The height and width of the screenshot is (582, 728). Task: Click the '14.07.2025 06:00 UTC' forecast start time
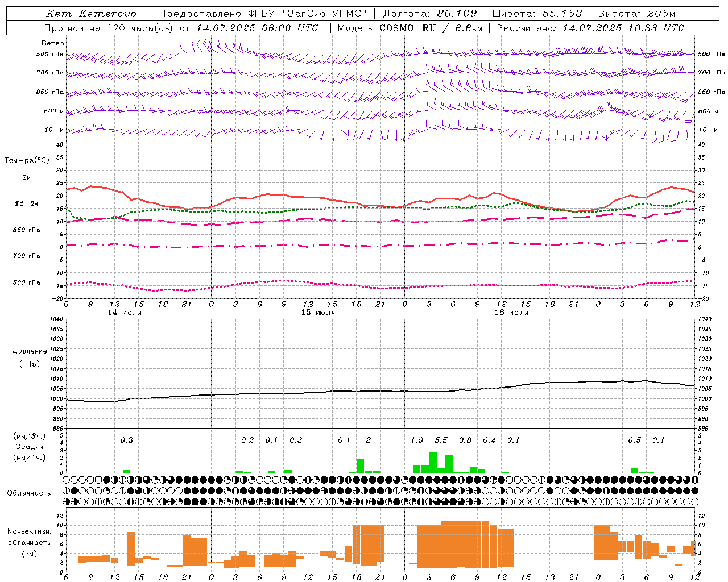click(257, 28)
